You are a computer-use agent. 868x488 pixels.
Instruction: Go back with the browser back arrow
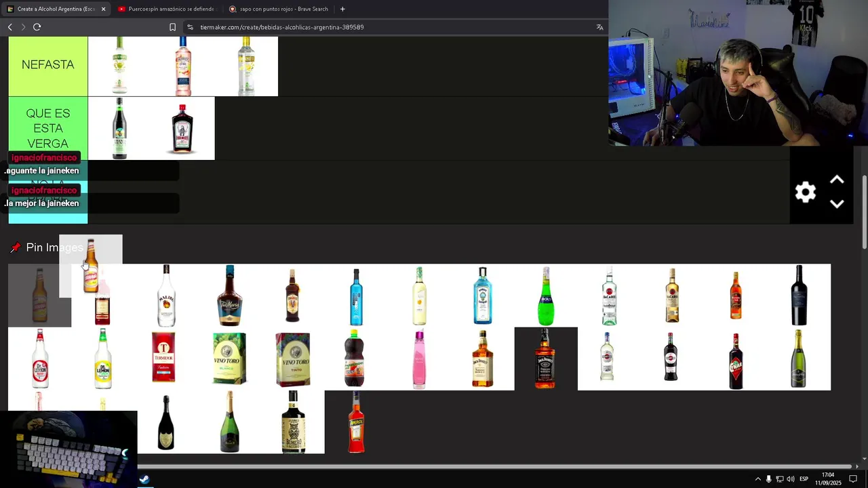coord(10,27)
